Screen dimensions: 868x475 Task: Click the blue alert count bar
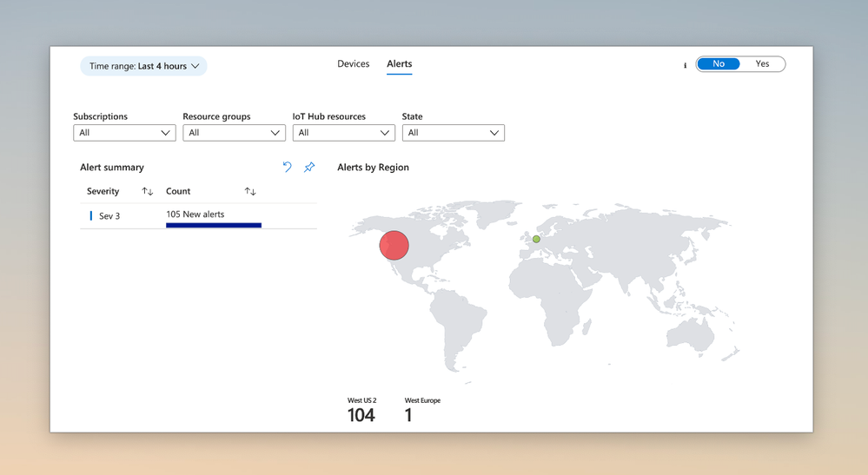214,225
